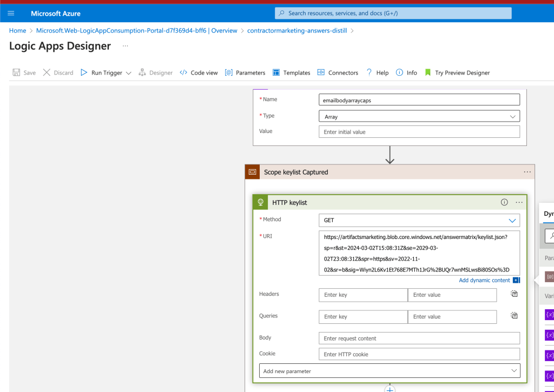Click the HTTP keylist globe icon
The width and height of the screenshot is (554, 392).
click(260, 202)
